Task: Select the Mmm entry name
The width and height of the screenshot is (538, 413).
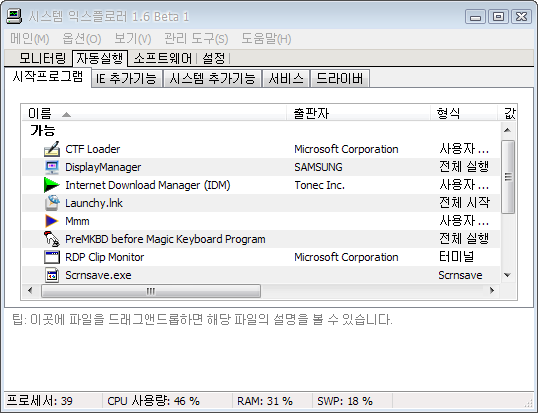Action: pos(77,221)
